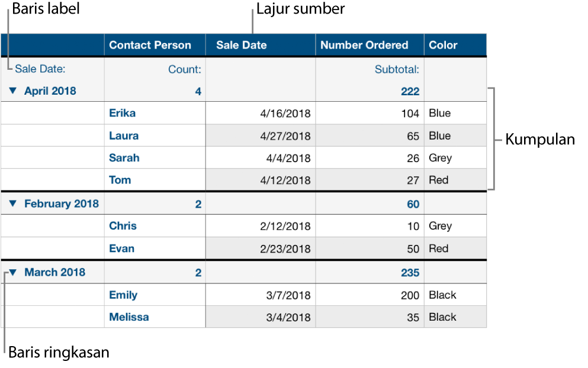Collapse the April 2018 group
588x368 pixels.
tap(13, 91)
